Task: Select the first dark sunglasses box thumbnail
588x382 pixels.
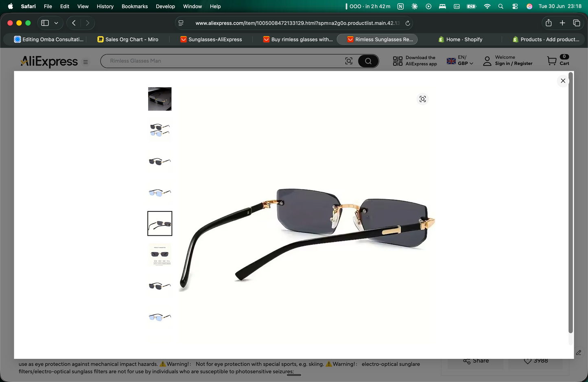Action: point(160,99)
